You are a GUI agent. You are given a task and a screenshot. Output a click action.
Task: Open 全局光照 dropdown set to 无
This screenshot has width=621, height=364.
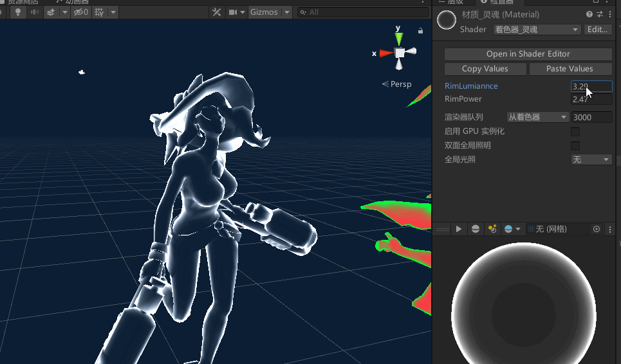[x=591, y=159]
